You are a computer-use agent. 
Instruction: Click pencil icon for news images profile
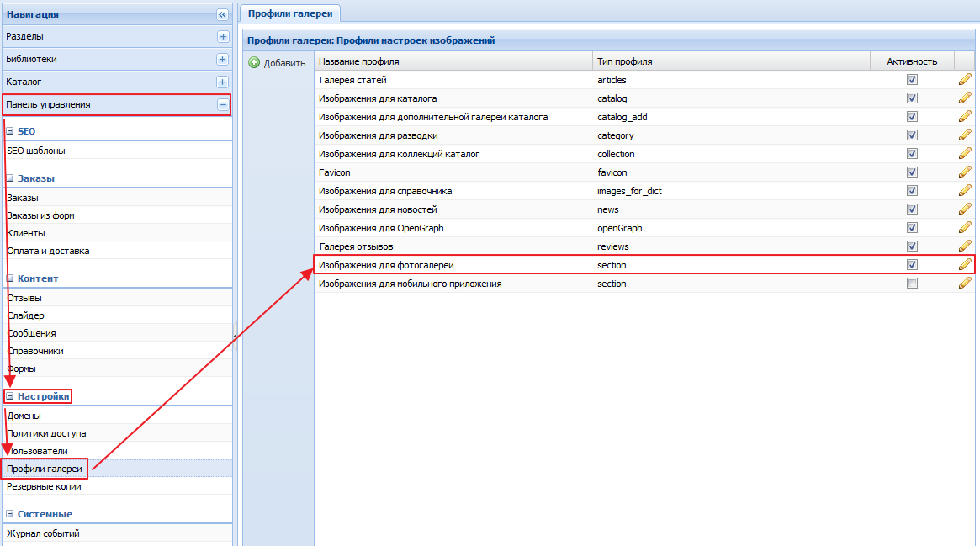click(x=965, y=209)
